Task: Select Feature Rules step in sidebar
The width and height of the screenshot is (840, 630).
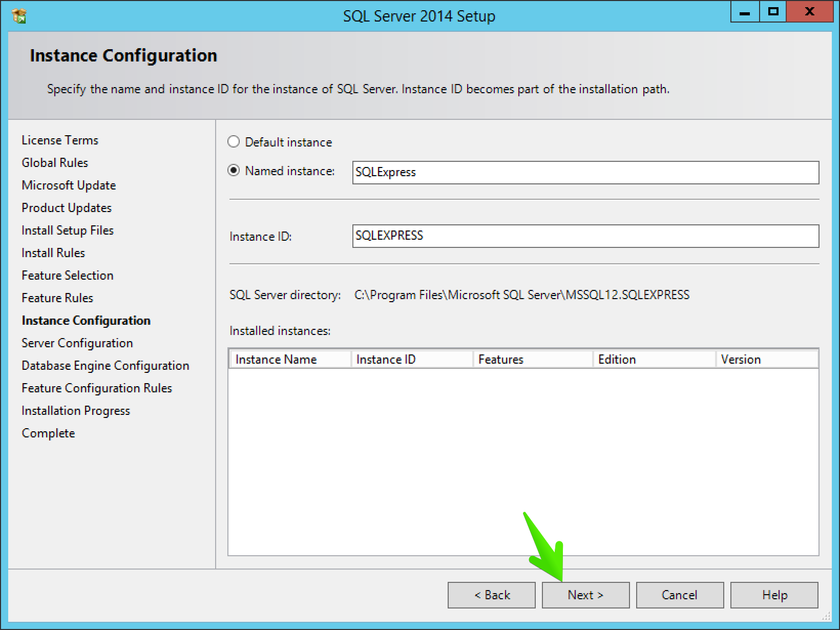Action: 57,298
